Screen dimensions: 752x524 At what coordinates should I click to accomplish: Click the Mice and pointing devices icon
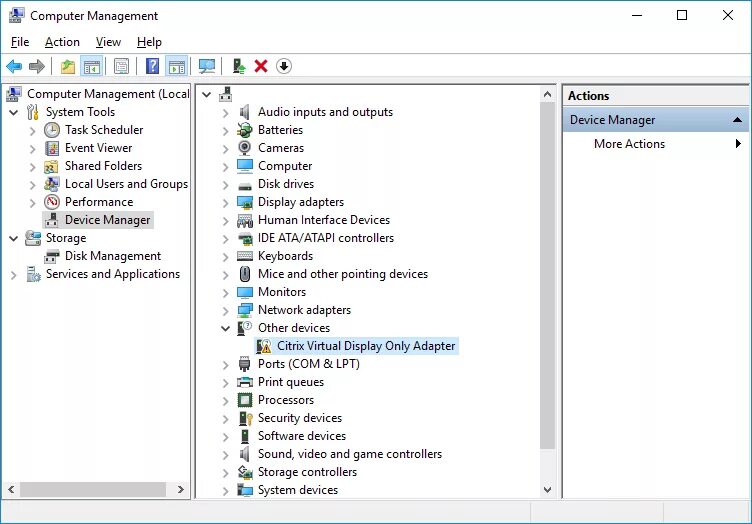245,274
